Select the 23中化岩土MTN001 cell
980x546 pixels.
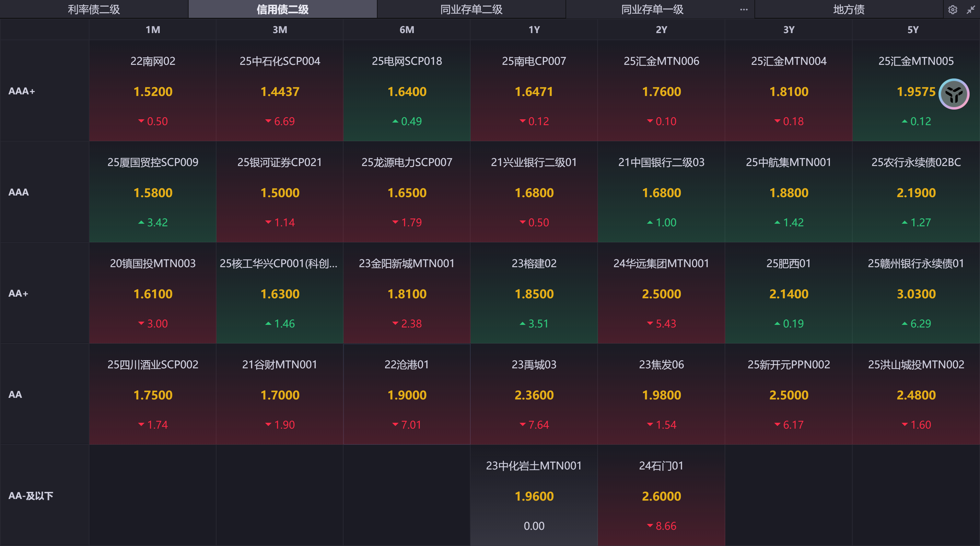point(534,495)
